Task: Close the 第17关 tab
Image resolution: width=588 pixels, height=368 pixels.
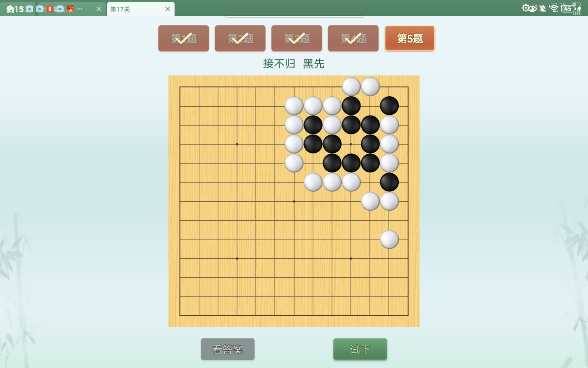Action: pos(168,9)
